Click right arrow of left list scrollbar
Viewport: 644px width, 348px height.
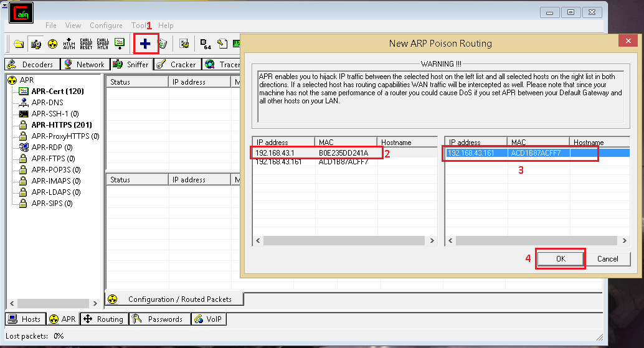[x=432, y=240]
